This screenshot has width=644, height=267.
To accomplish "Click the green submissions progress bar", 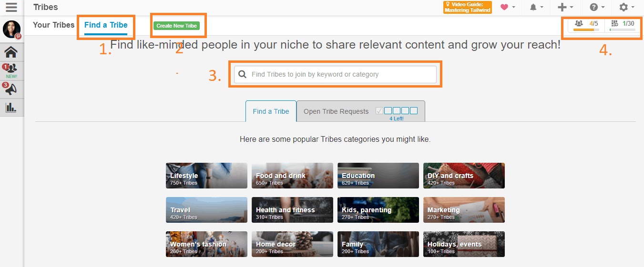I will 622,30.
